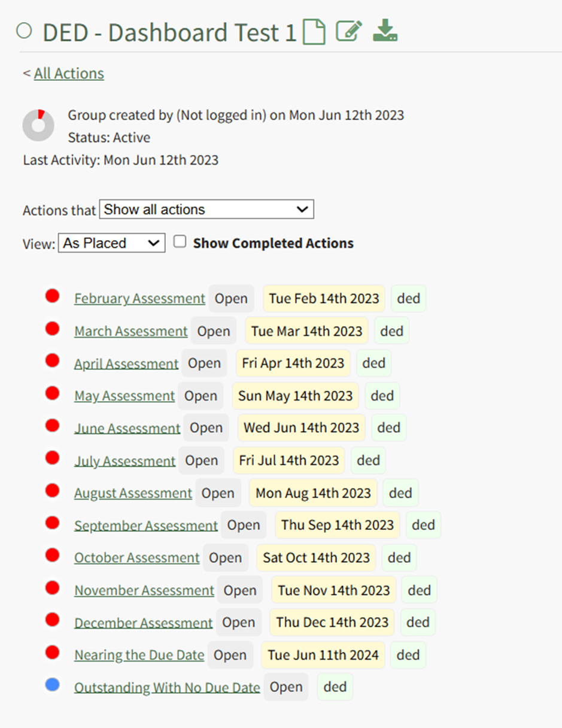Click red status dot for Nearing the Due Date
The image size is (562, 728).
coord(53,653)
